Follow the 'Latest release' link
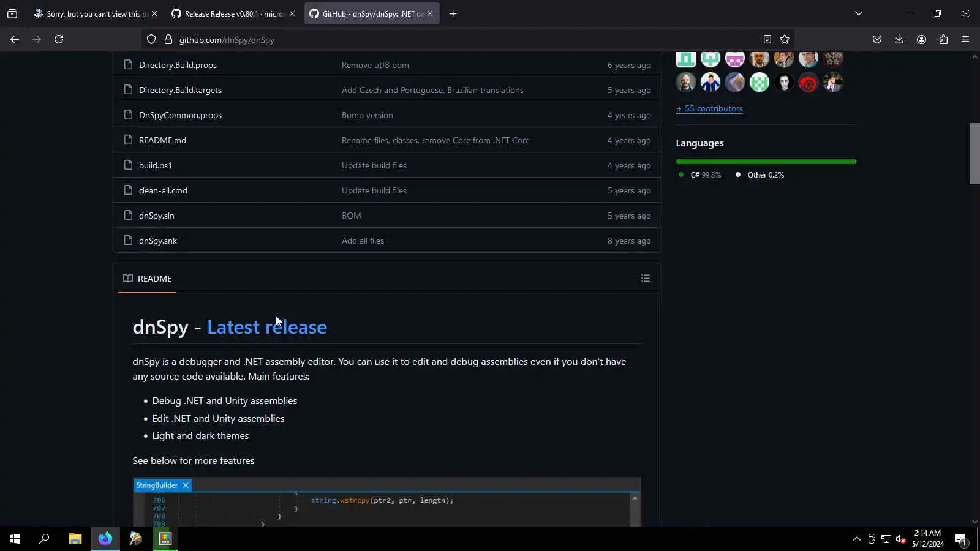 (x=267, y=327)
